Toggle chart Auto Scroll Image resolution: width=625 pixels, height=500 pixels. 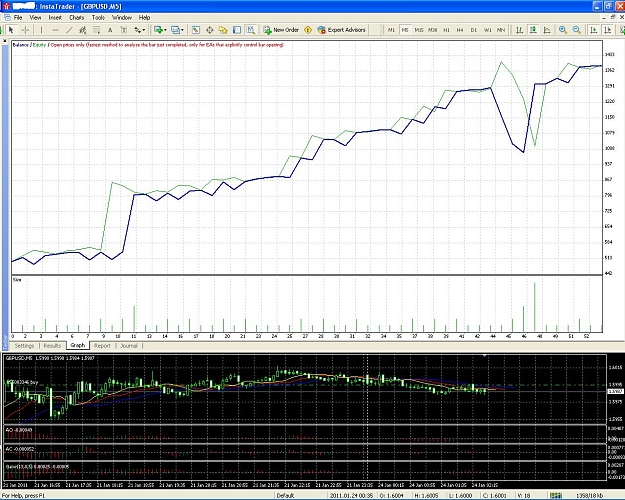click(594, 30)
